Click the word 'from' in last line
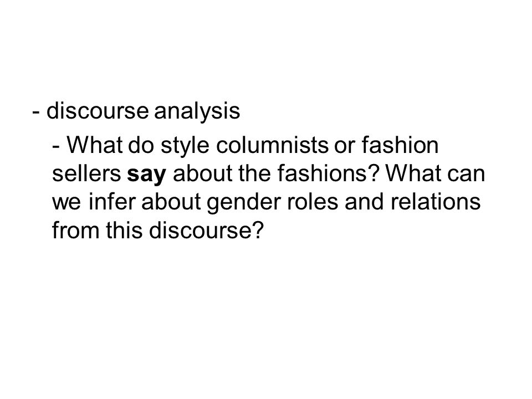This screenshot has height=399, width=532. tap(76, 230)
